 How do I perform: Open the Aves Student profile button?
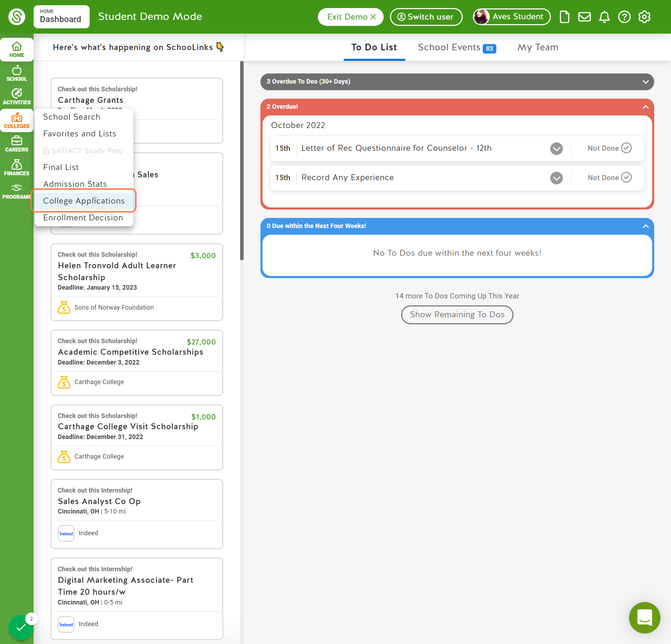coord(511,17)
